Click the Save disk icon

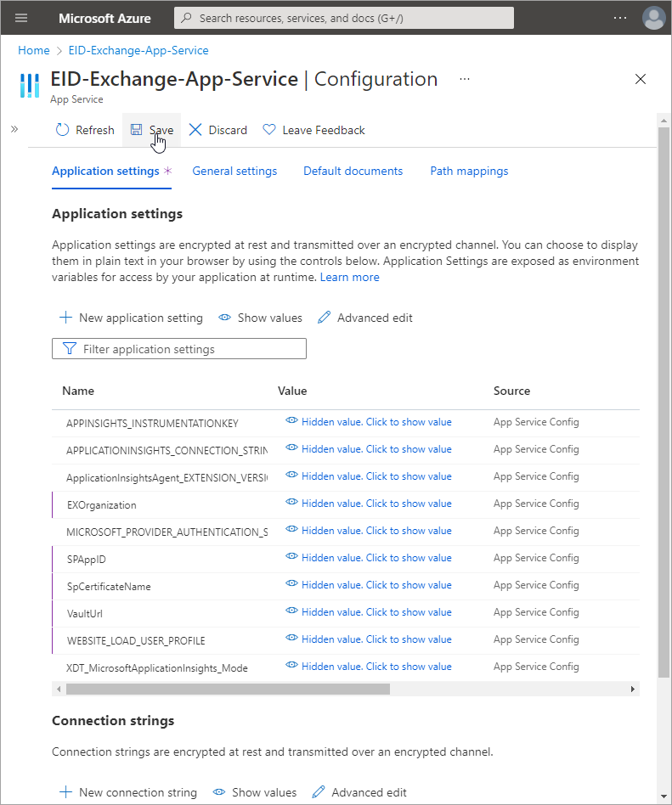[136, 130]
